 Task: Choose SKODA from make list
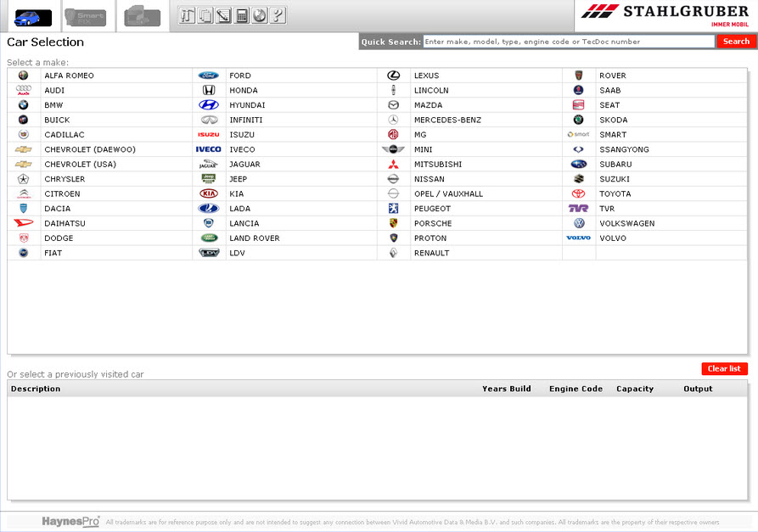614,120
